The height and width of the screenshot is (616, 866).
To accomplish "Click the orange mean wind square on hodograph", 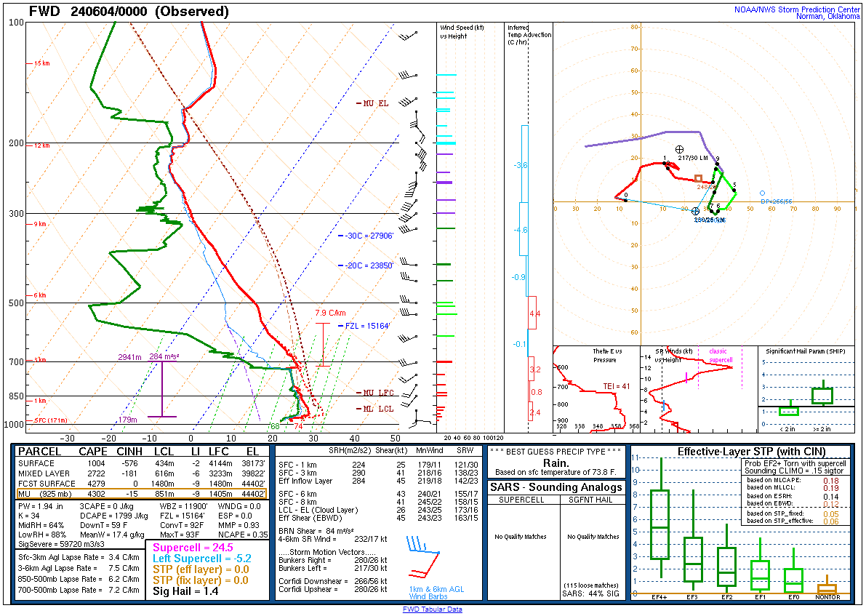I will [699, 178].
